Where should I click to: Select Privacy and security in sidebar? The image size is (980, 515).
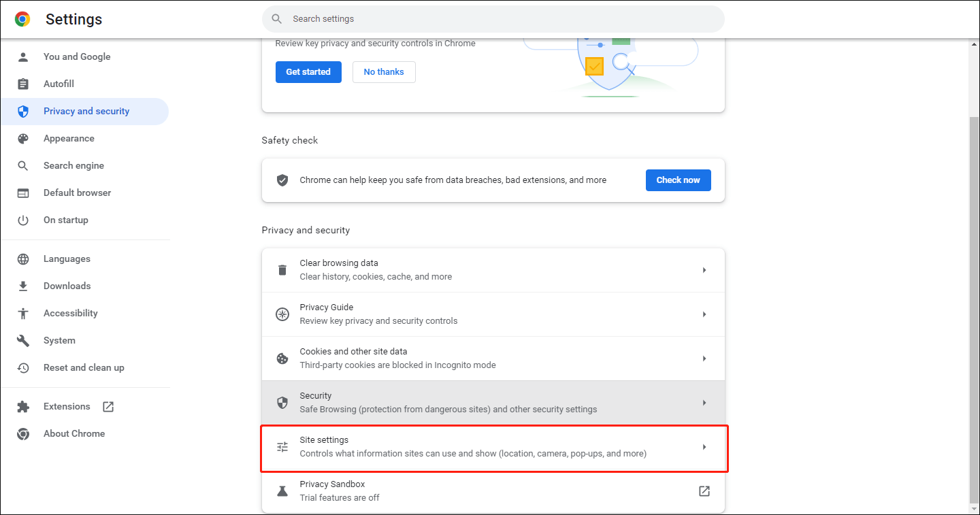click(x=84, y=111)
